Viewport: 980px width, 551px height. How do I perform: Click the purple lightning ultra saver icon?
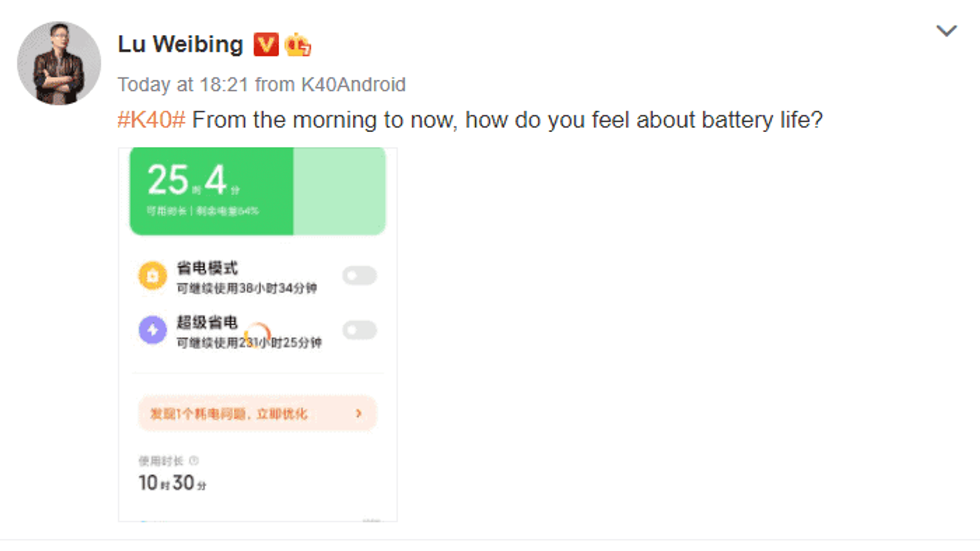[x=153, y=330]
